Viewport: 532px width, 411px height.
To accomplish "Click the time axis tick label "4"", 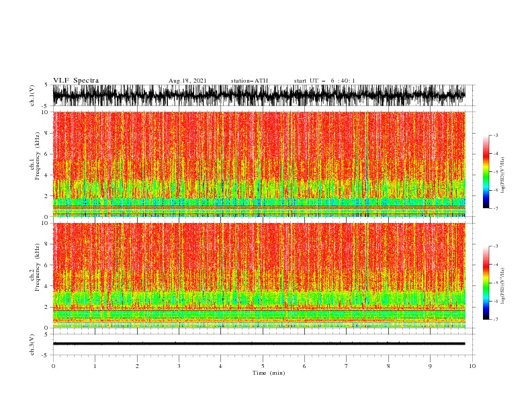I will (220, 366).
